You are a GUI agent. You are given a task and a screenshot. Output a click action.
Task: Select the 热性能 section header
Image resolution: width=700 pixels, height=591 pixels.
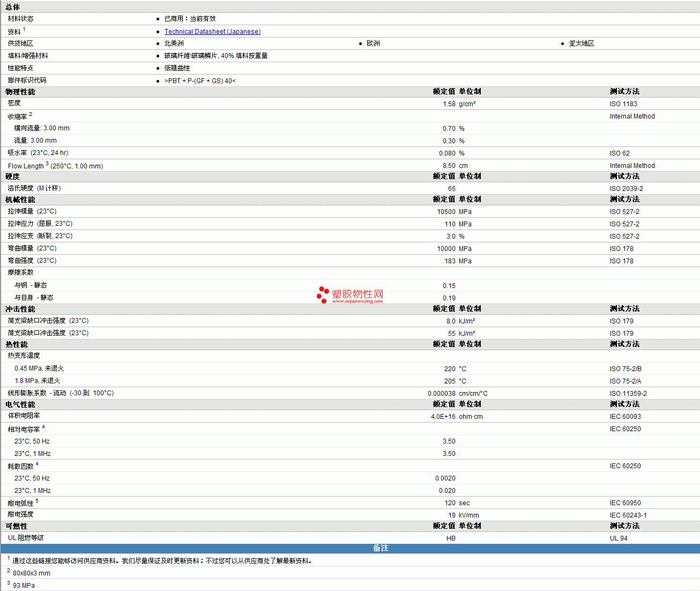[x=17, y=344]
